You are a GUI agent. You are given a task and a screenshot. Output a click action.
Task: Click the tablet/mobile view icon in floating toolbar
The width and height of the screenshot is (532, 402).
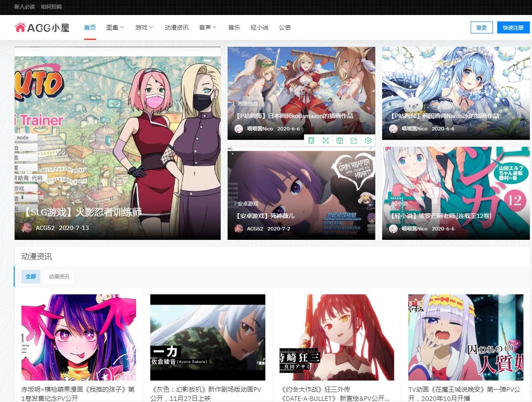coord(311,141)
